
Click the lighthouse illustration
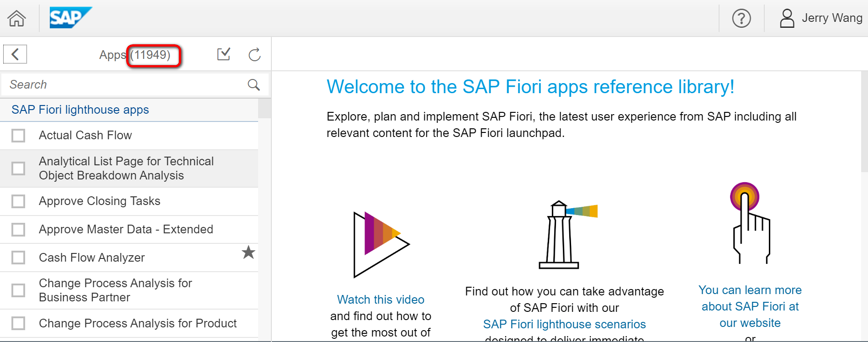(568, 235)
